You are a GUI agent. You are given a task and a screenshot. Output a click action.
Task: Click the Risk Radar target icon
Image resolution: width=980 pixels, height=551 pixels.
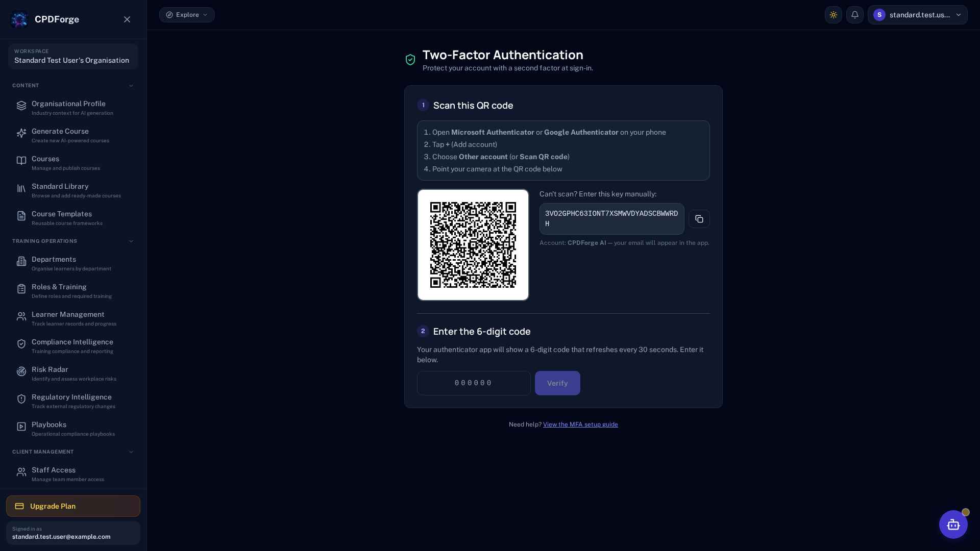coord(21,371)
